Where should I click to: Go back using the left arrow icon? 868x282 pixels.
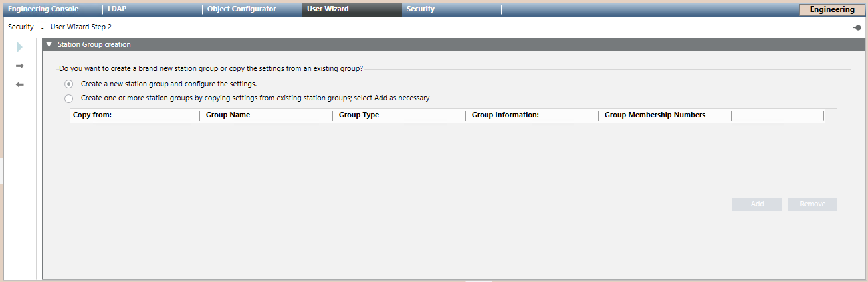point(20,84)
